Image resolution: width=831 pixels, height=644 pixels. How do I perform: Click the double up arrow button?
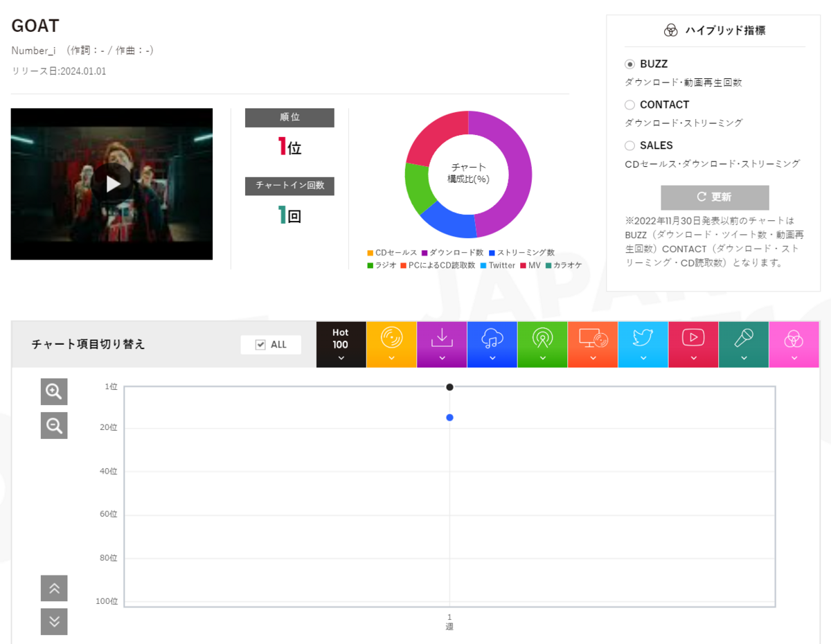tap(54, 589)
